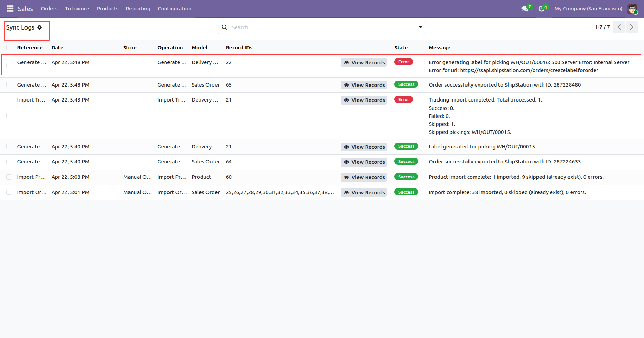The image size is (644, 338).
Task: Click the Success badge for Import complete 38 imported row
Action: tap(406, 192)
